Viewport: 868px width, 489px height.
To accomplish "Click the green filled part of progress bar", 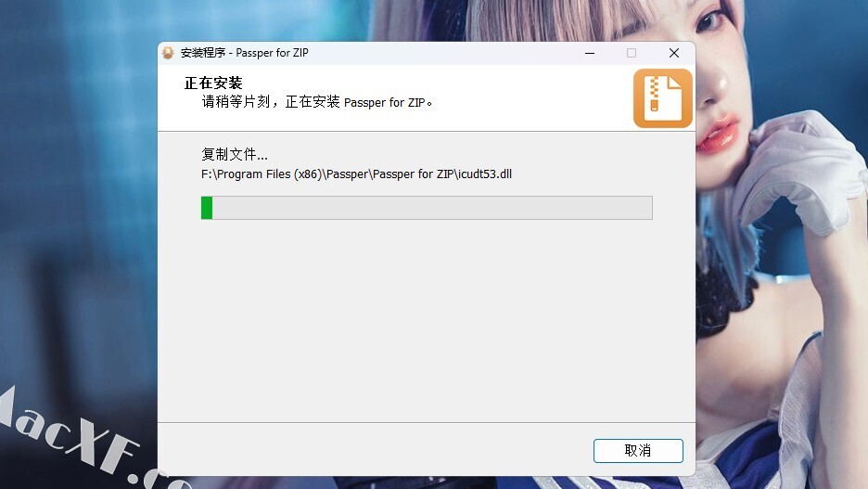I will click(207, 208).
